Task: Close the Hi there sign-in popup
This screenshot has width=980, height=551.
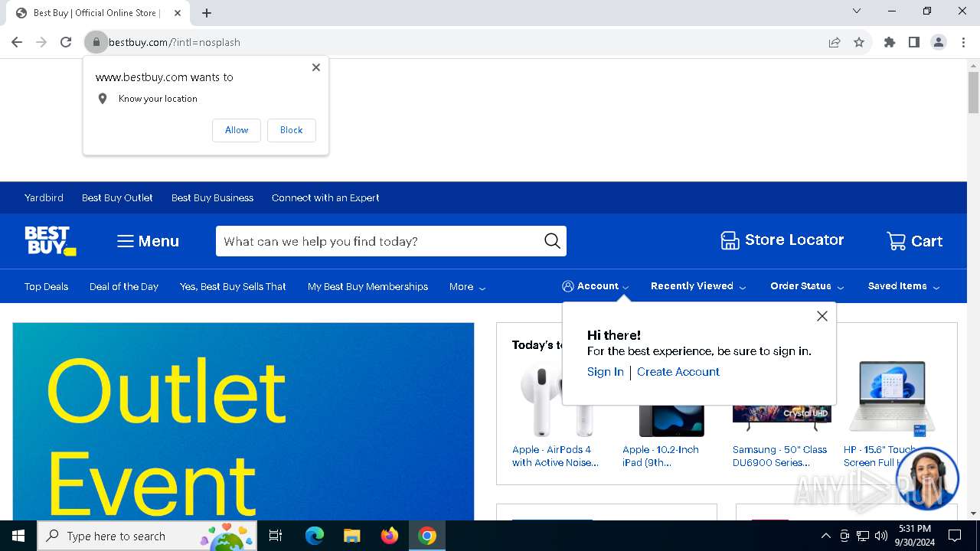Action: 822,316
